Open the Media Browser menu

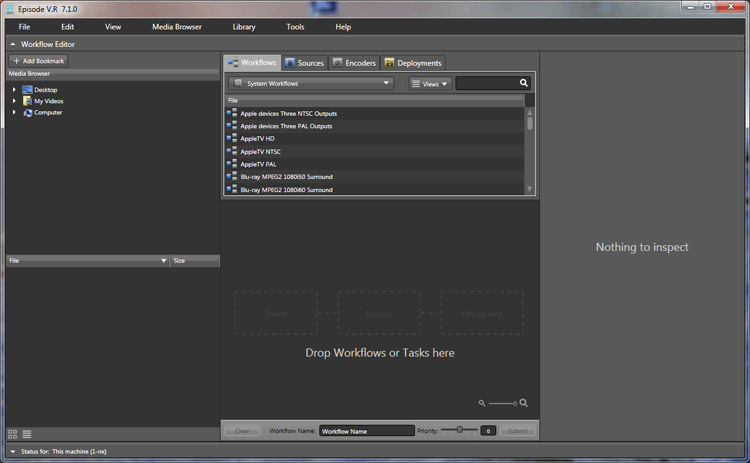click(x=176, y=27)
